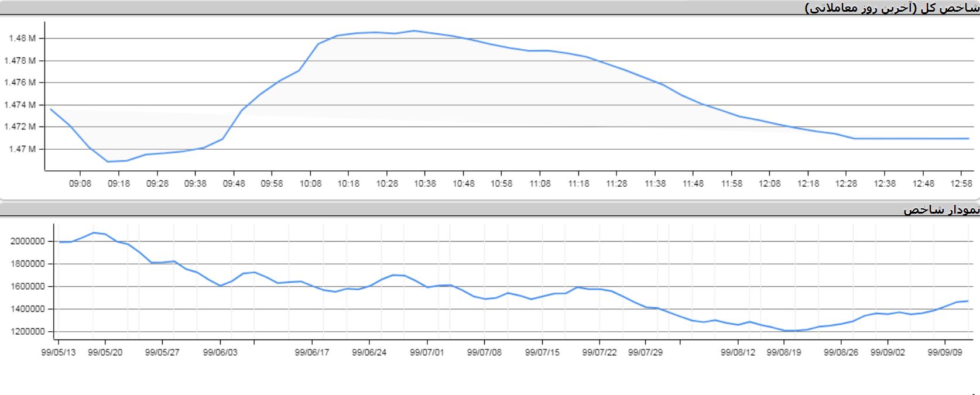Screen dimensions: 980x395
Task: Click the 12:28 tick label
Action: (x=846, y=184)
